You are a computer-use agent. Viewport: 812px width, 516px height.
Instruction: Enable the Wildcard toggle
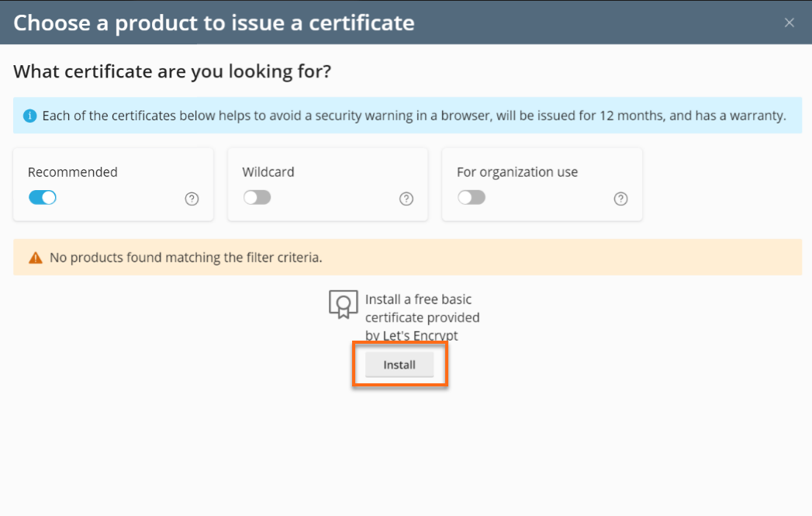(x=257, y=198)
